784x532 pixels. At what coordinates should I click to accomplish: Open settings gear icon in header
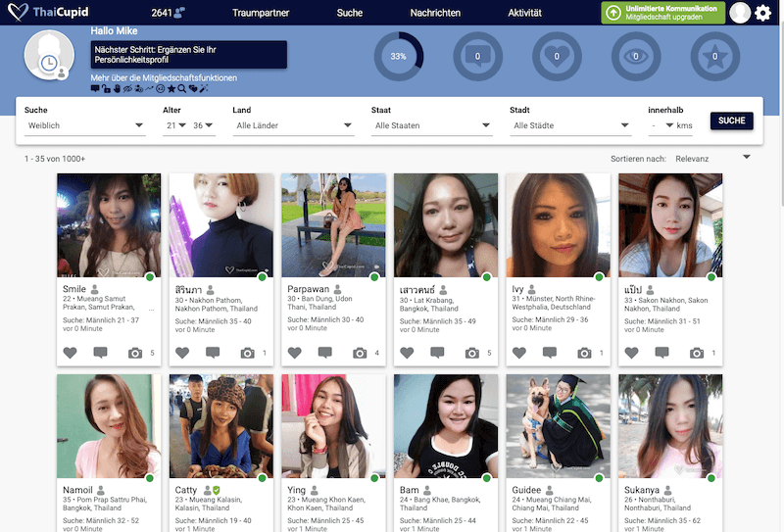[763, 13]
